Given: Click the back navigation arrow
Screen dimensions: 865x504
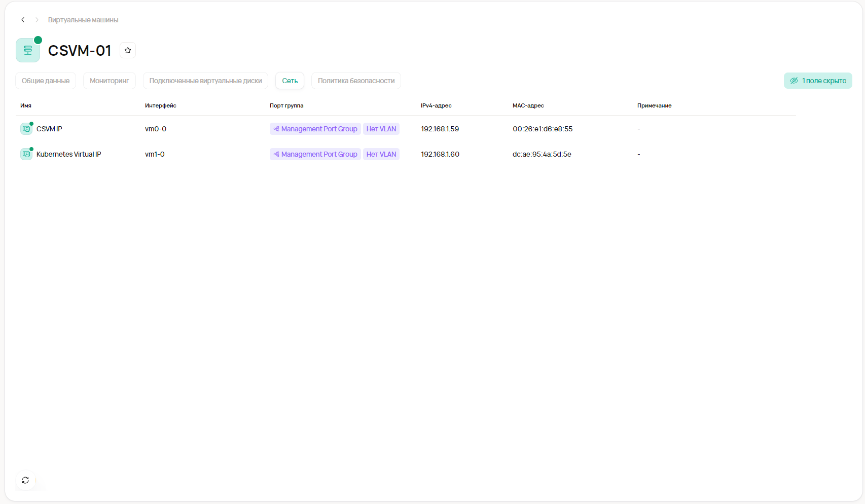Looking at the screenshot, I should pyautogui.click(x=23, y=20).
